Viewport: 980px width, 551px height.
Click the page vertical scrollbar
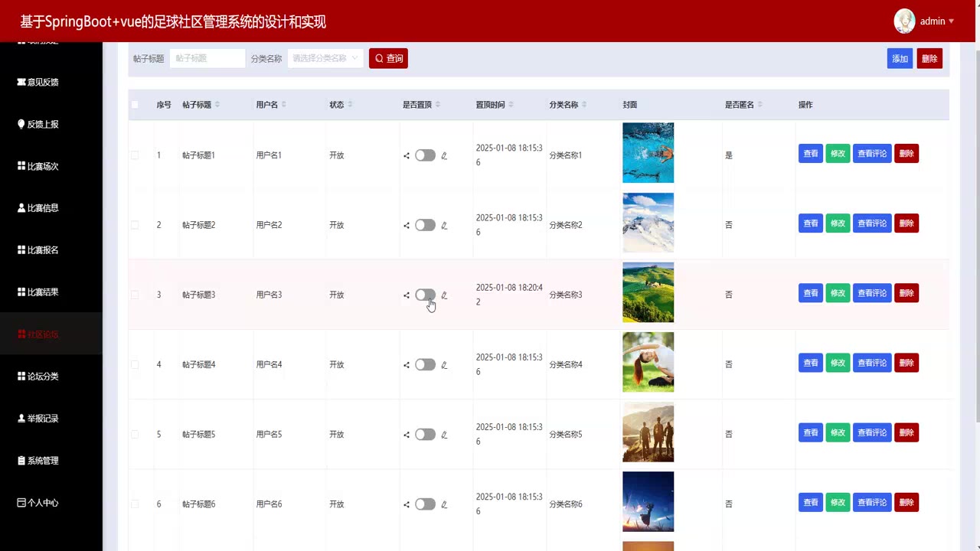(975, 230)
